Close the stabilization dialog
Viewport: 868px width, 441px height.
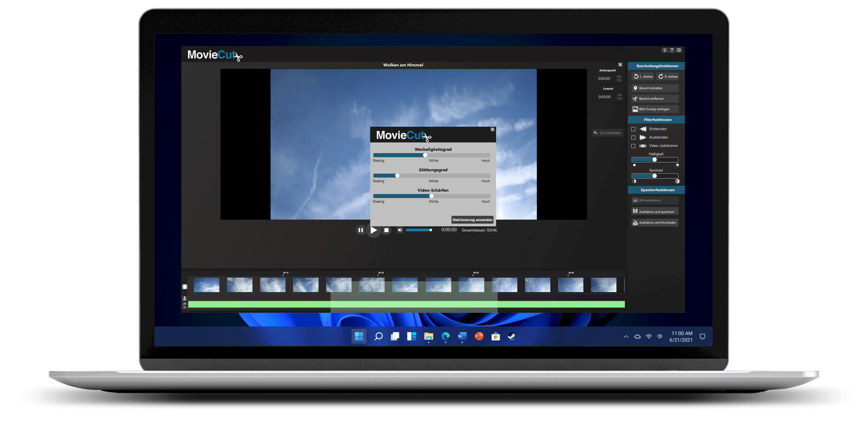pos(492,129)
